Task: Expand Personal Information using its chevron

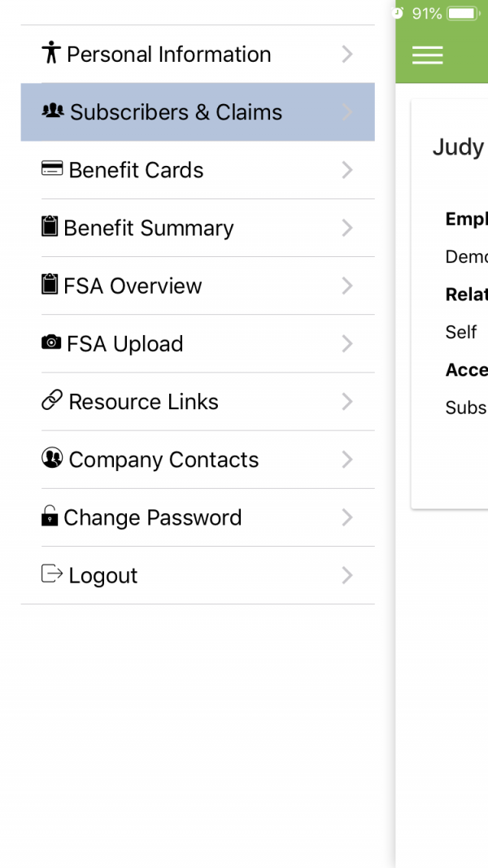Action: pos(347,55)
